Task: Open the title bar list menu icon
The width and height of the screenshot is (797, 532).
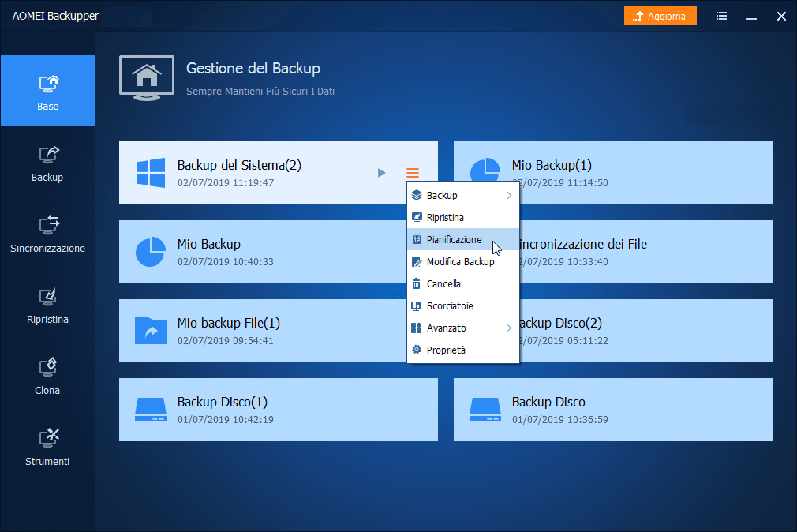Action: tap(721, 16)
